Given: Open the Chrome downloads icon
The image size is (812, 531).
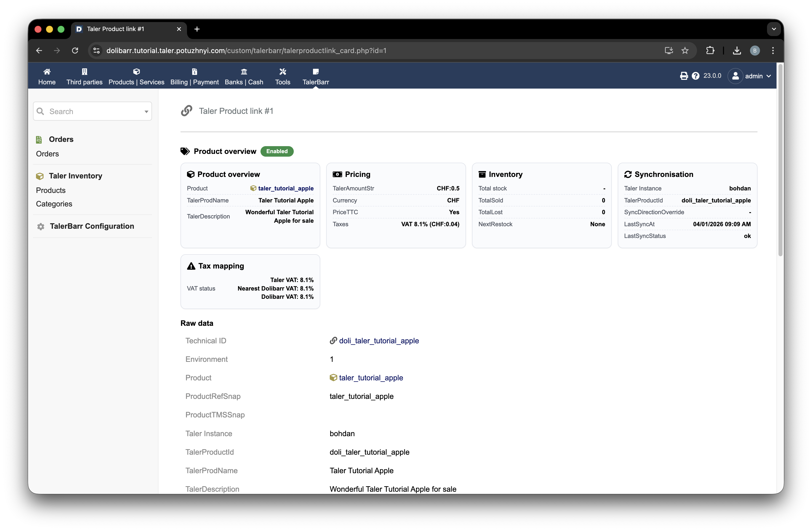Looking at the screenshot, I should point(736,51).
